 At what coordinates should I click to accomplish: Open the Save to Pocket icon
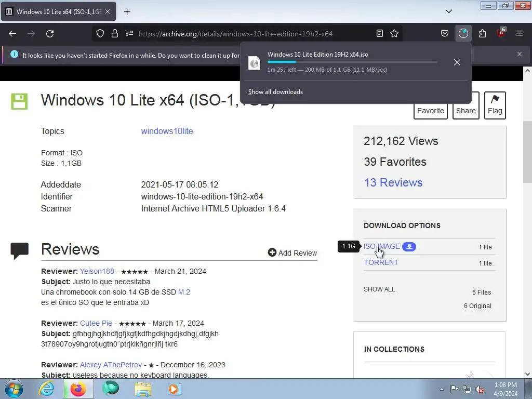[445, 33]
